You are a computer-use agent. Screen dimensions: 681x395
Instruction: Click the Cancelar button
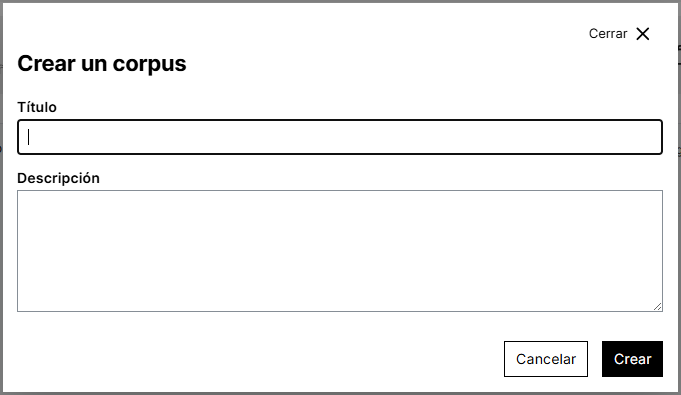click(546, 359)
